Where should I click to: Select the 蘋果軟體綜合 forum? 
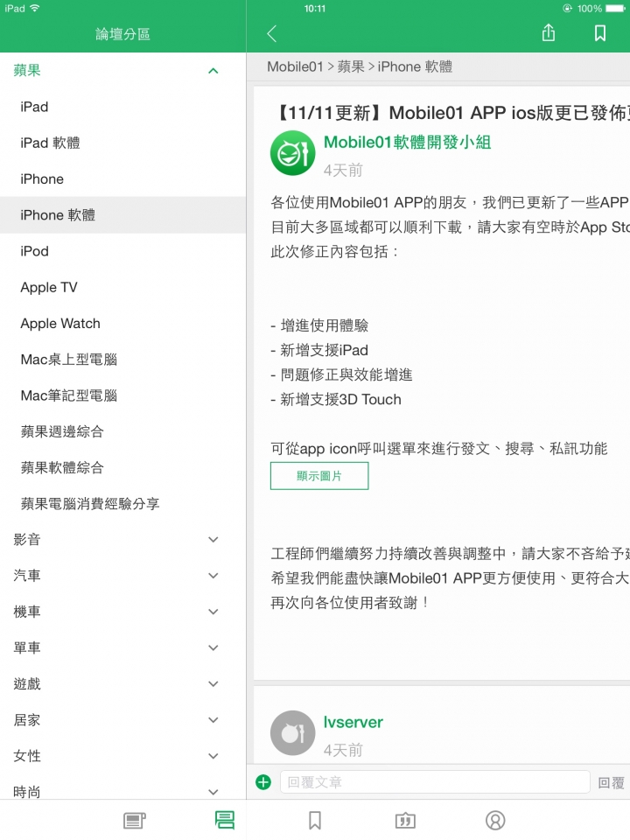(122, 467)
